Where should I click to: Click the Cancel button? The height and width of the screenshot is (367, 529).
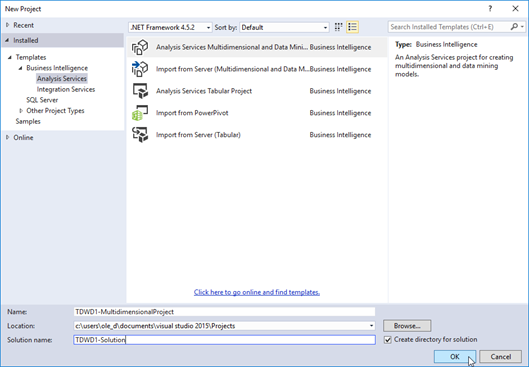point(501,357)
